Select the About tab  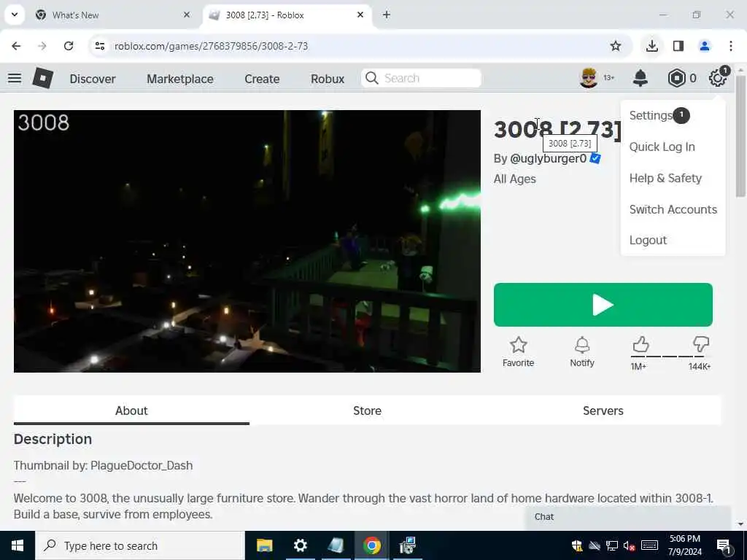131,411
